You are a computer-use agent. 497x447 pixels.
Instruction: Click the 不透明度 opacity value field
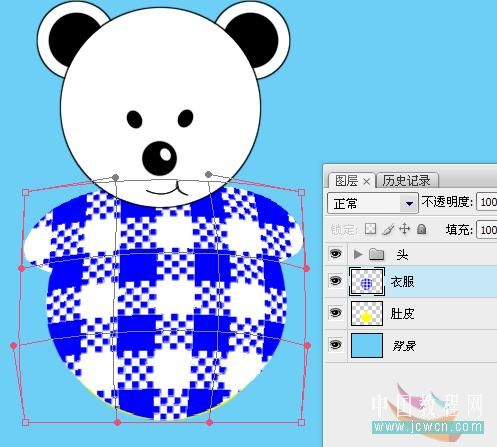(487, 202)
